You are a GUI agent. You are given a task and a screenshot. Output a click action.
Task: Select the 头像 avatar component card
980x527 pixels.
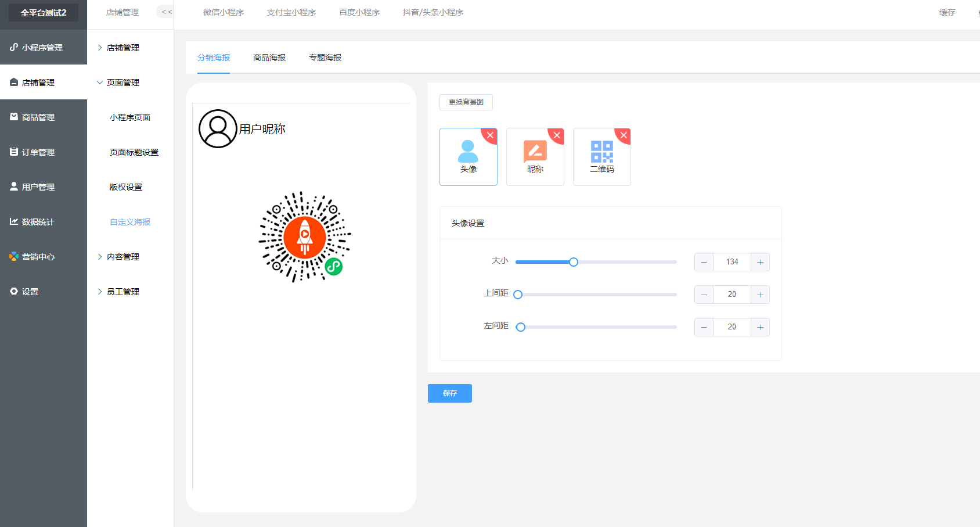pos(469,157)
